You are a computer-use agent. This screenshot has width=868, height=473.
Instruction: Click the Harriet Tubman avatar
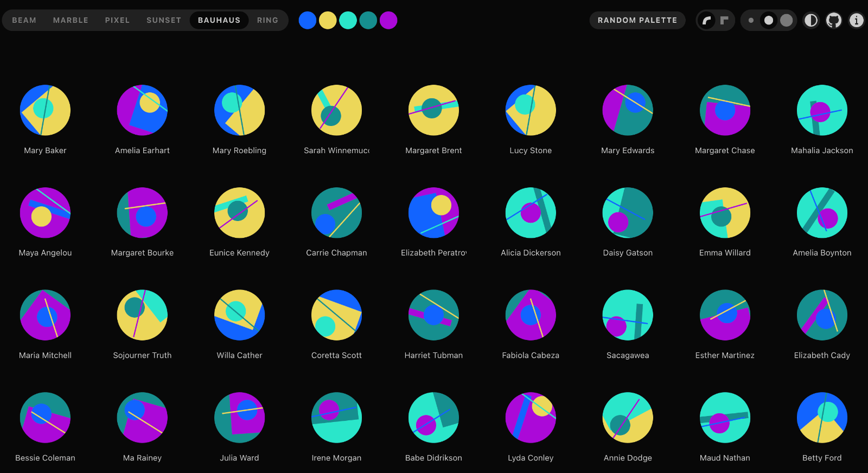pos(433,315)
